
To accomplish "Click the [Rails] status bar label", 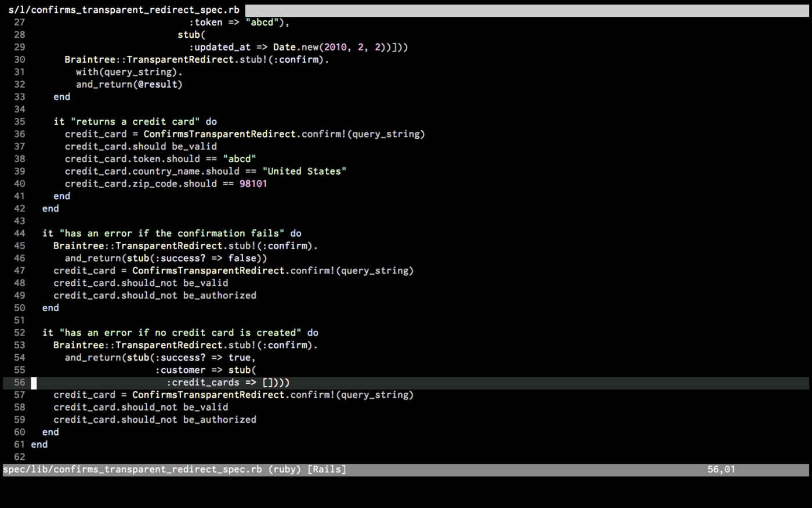I will (x=327, y=469).
